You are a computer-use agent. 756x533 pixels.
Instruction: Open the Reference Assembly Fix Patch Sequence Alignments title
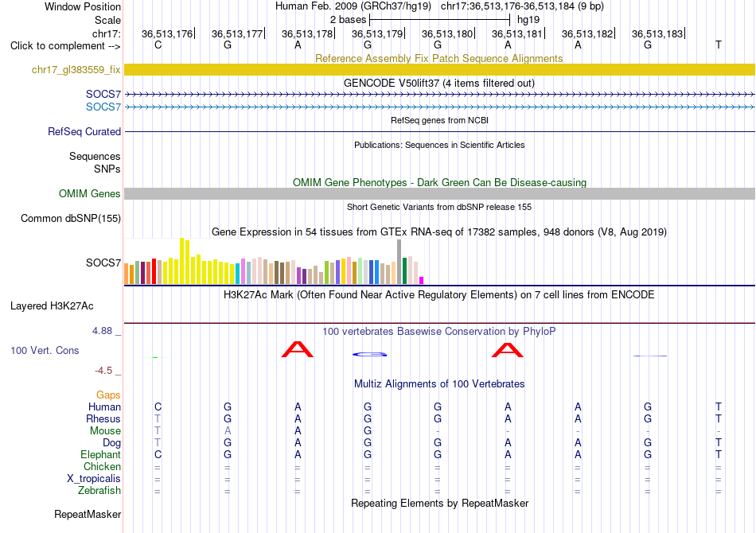[x=438, y=58]
